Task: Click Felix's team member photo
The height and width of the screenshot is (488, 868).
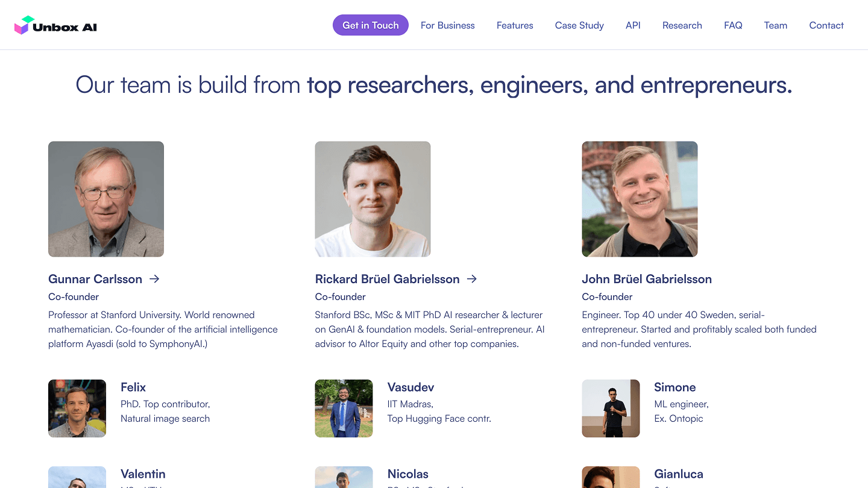Action: (77, 408)
